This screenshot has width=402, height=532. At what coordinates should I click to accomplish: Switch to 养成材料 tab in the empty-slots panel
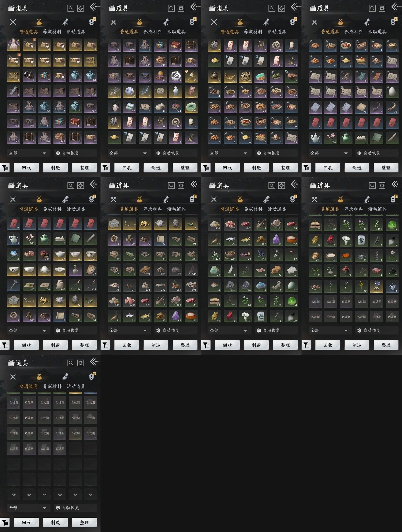click(52, 386)
